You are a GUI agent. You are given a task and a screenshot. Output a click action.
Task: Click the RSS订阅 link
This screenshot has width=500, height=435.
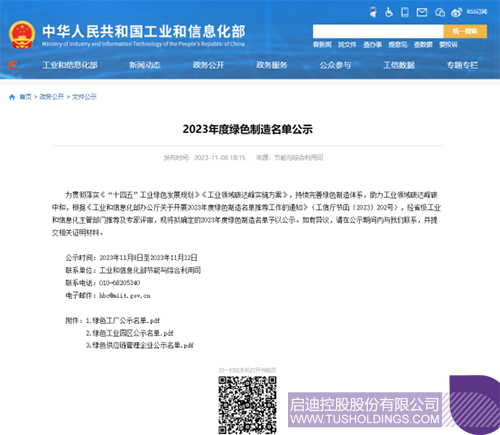click(x=477, y=12)
